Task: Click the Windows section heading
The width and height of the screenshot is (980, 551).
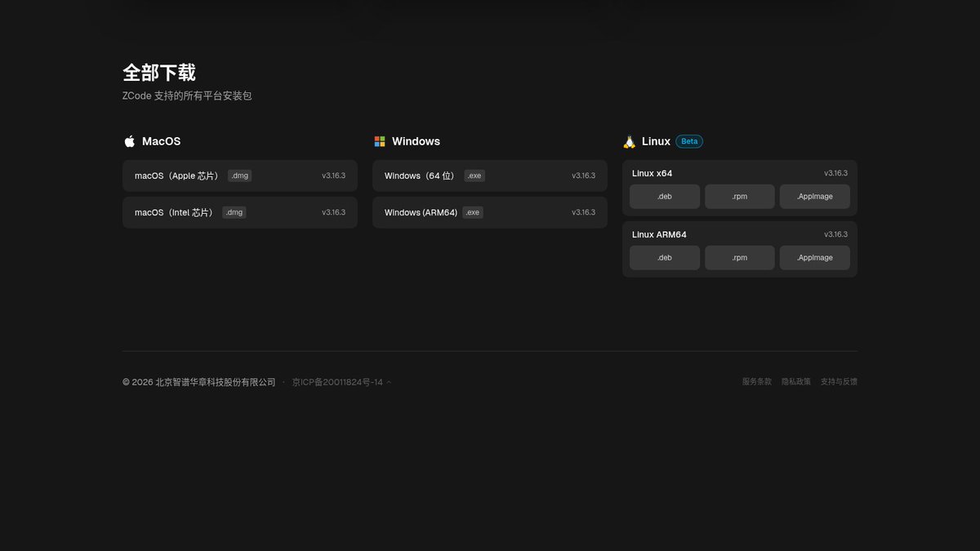Action: [x=416, y=141]
